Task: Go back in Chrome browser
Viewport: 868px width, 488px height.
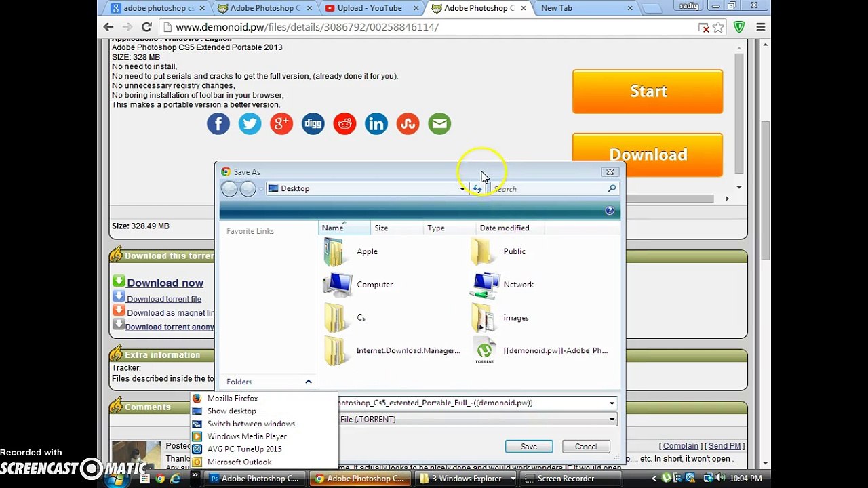Action: [x=108, y=27]
